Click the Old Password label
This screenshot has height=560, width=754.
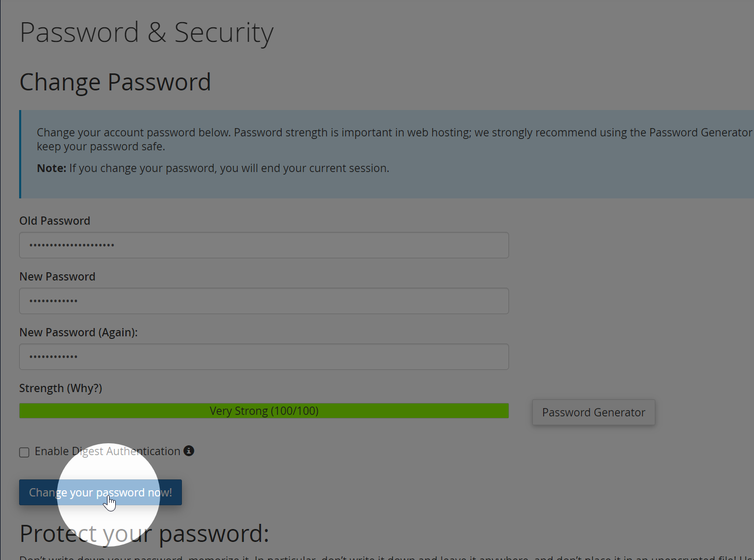click(55, 221)
